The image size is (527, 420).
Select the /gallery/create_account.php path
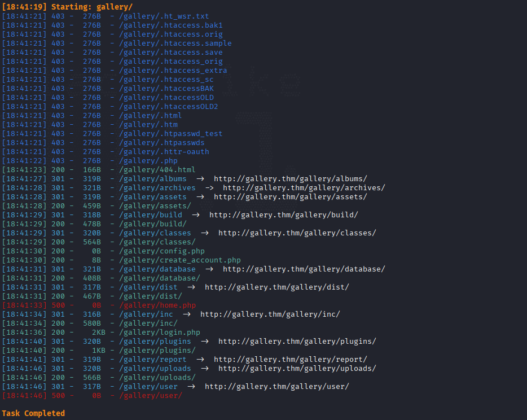[180, 260]
